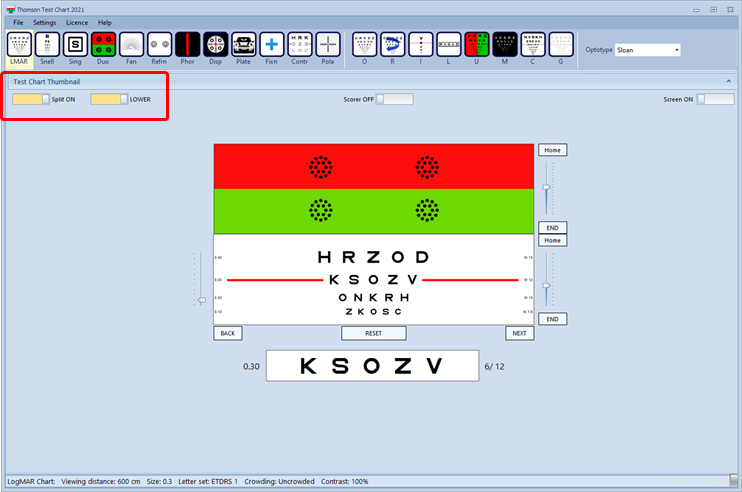Open the Fan chart test

131,46
